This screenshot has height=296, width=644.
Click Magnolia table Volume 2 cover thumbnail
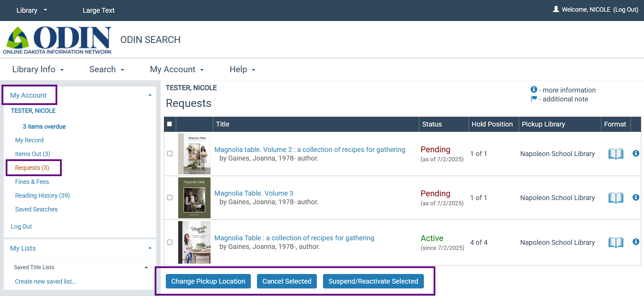pos(194,154)
